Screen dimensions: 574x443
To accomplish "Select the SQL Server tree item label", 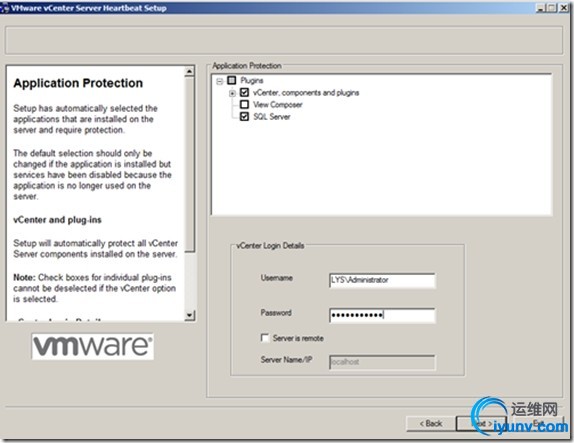I will point(272,117).
